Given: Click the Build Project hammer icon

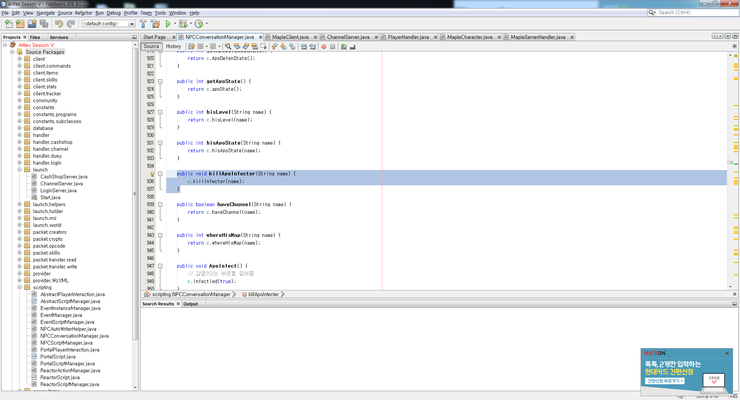Looking at the screenshot, I should (x=143, y=24).
